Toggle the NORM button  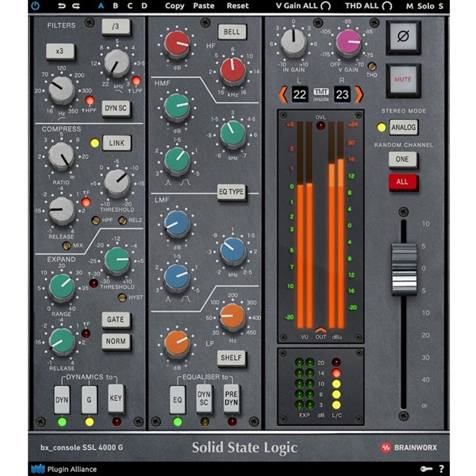pyautogui.click(x=116, y=341)
